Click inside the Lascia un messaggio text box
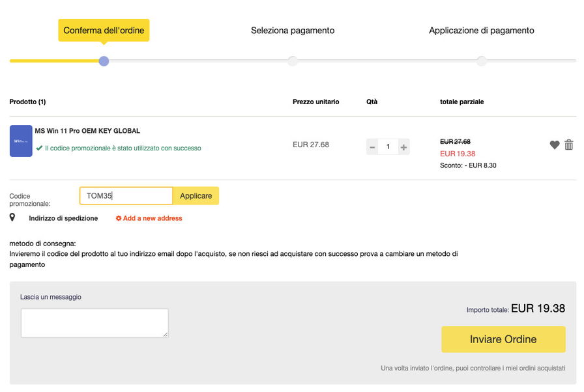Image resolution: width=584 pixels, height=392 pixels. 95,323
